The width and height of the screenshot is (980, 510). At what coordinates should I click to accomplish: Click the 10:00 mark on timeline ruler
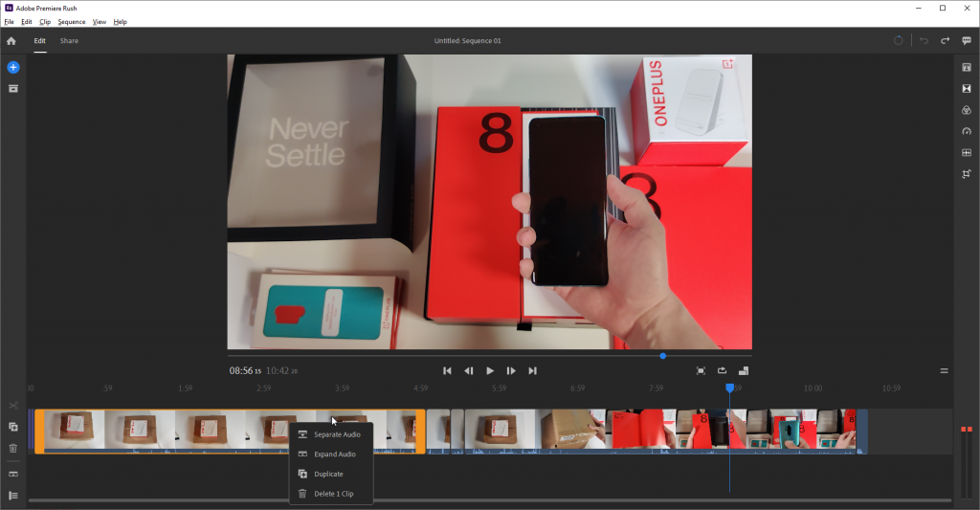pyautogui.click(x=813, y=388)
